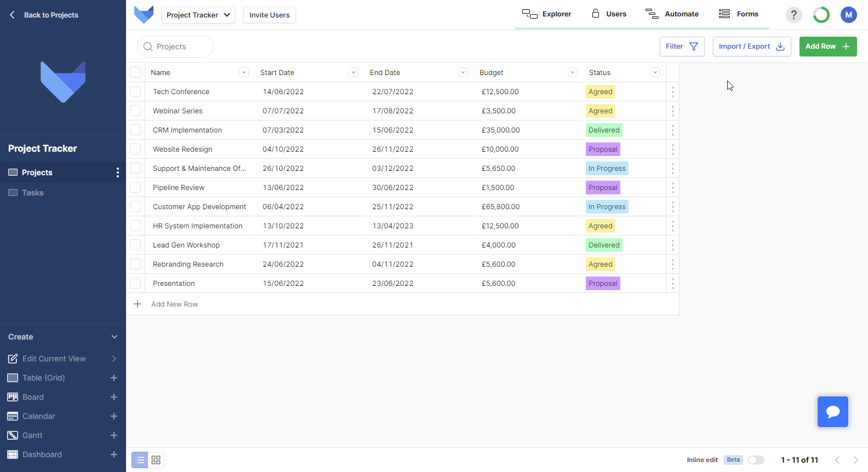The width and height of the screenshot is (868, 472).
Task: Open row options for Presentation row
Action: pyautogui.click(x=672, y=283)
